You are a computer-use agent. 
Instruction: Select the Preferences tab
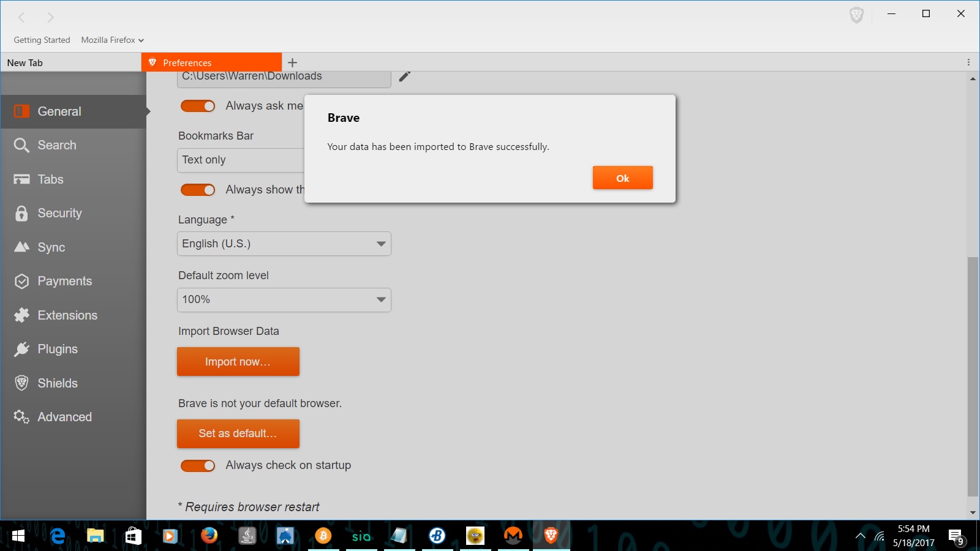coord(212,62)
